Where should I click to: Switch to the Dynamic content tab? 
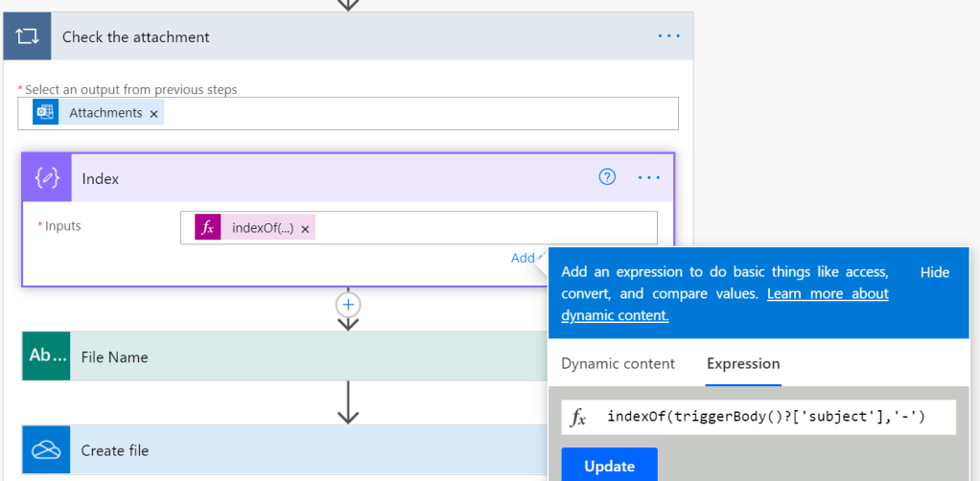coord(618,364)
